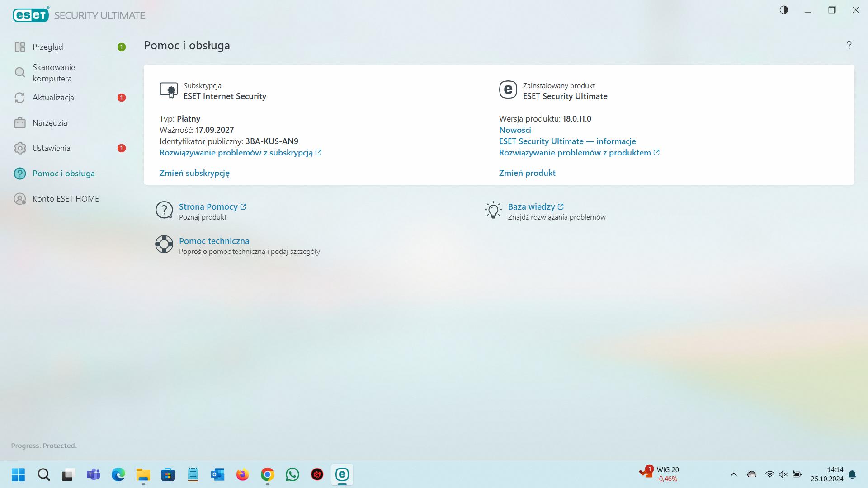Click the Przegląd dashboard icon
Screen dimensions: 868x488
pyautogui.click(x=20, y=47)
